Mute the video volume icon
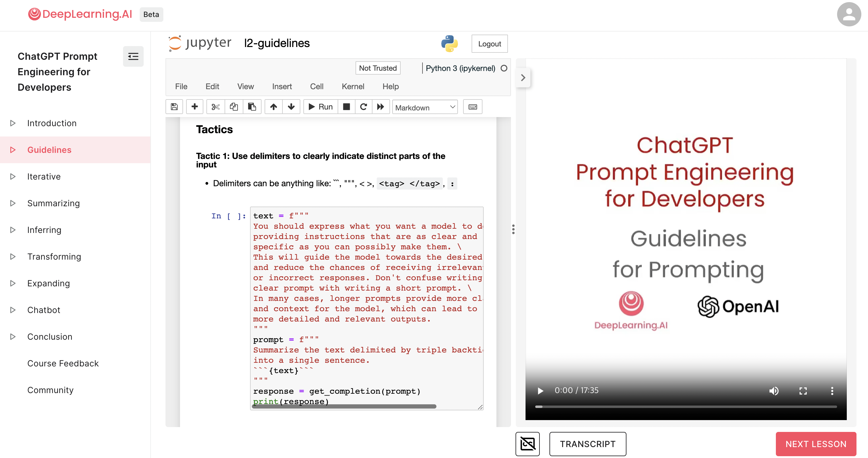 [774, 391]
